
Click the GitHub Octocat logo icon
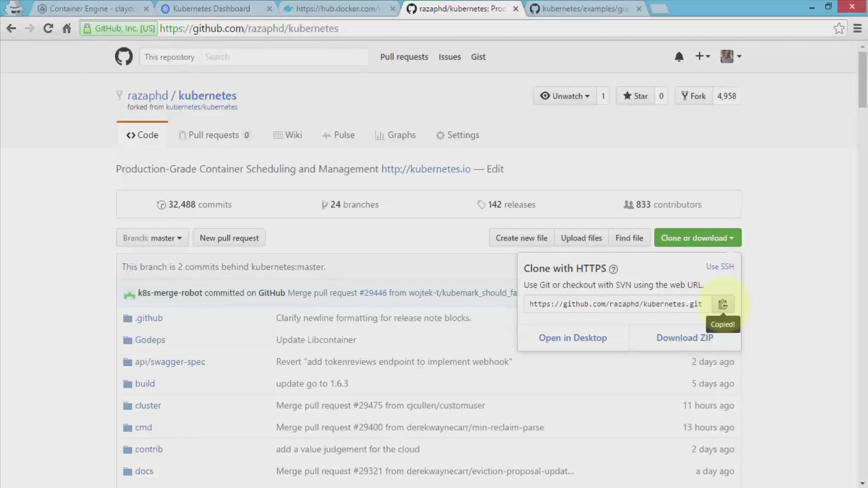tap(123, 56)
